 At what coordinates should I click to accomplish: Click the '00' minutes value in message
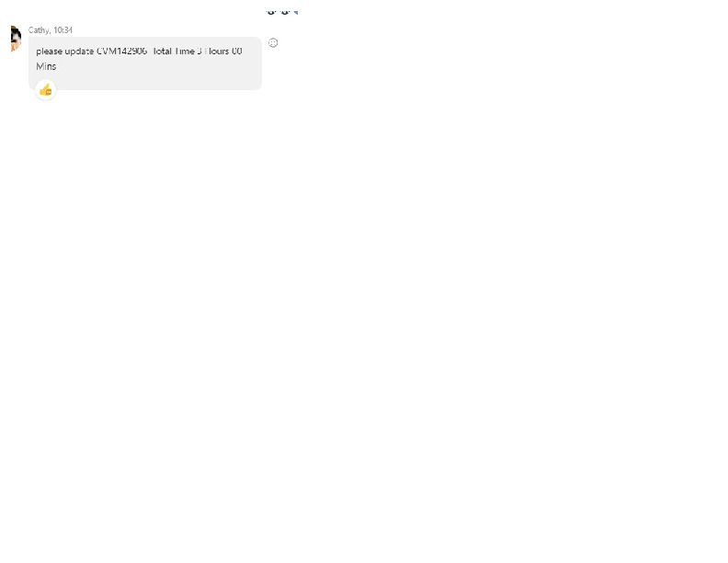tap(237, 52)
